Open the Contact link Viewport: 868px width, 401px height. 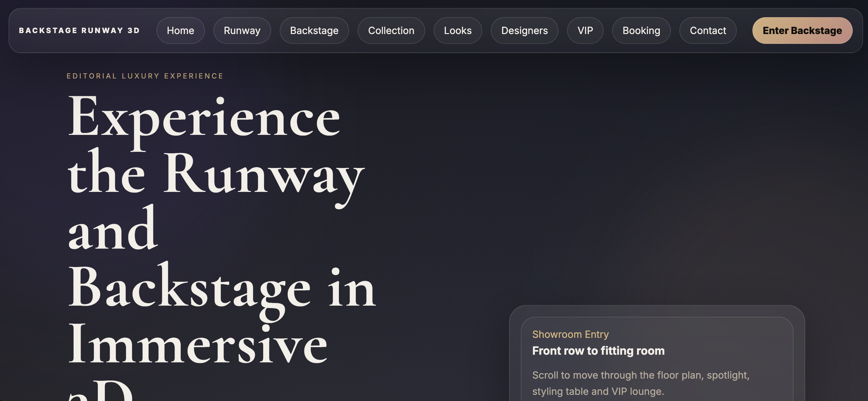(x=708, y=30)
